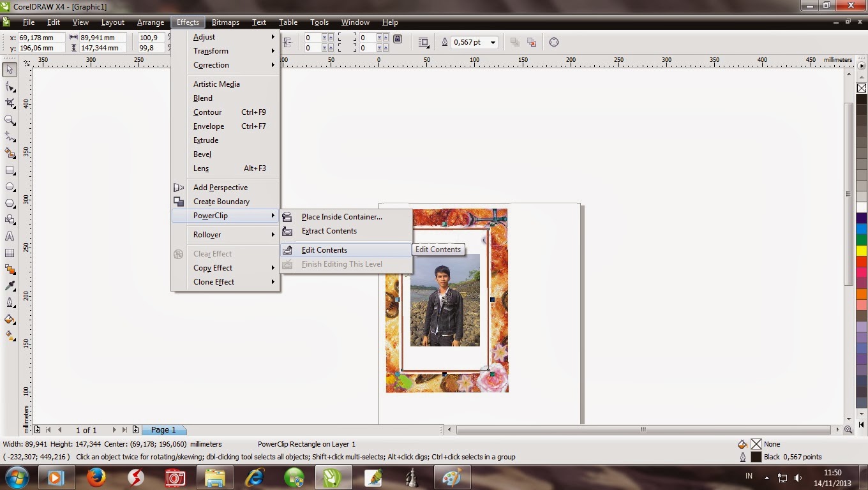This screenshot has width=868, height=490.
Task: Toggle wrap paragraph text on property bar
Action: [x=423, y=42]
